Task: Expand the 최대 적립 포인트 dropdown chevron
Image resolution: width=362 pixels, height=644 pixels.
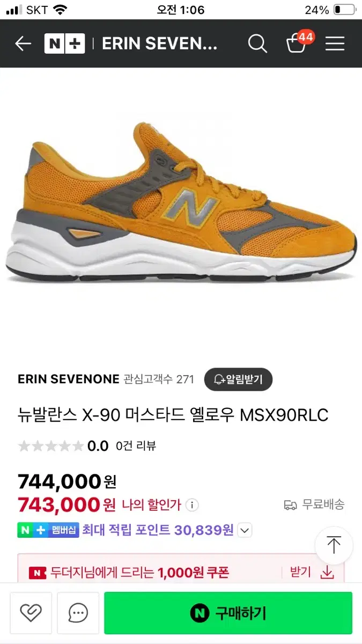Action: [x=245, y=530]
